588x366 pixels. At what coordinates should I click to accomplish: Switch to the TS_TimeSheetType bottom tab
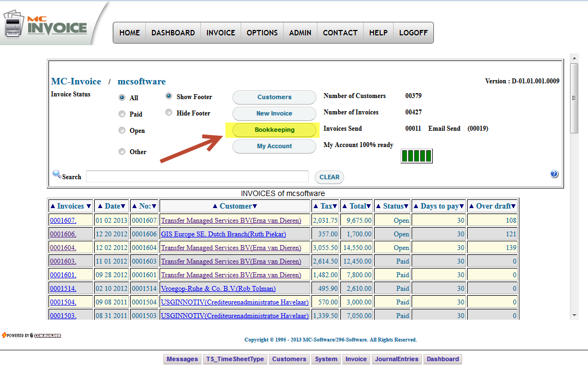tap(235, 359)
